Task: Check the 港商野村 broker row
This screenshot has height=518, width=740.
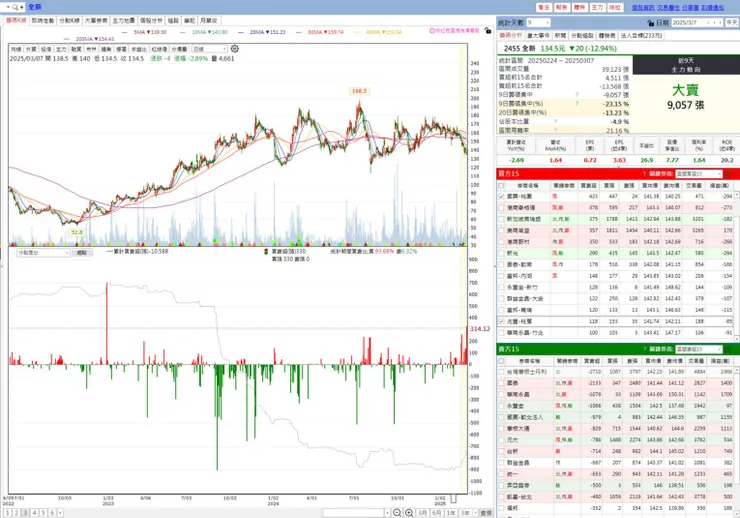Action: [501, 242]
